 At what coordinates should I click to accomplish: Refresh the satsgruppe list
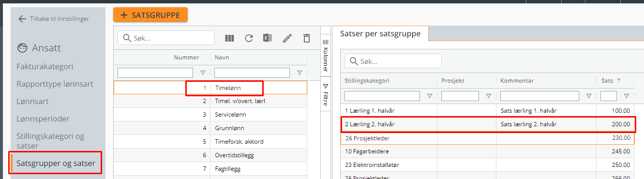(x=249, y=38)
